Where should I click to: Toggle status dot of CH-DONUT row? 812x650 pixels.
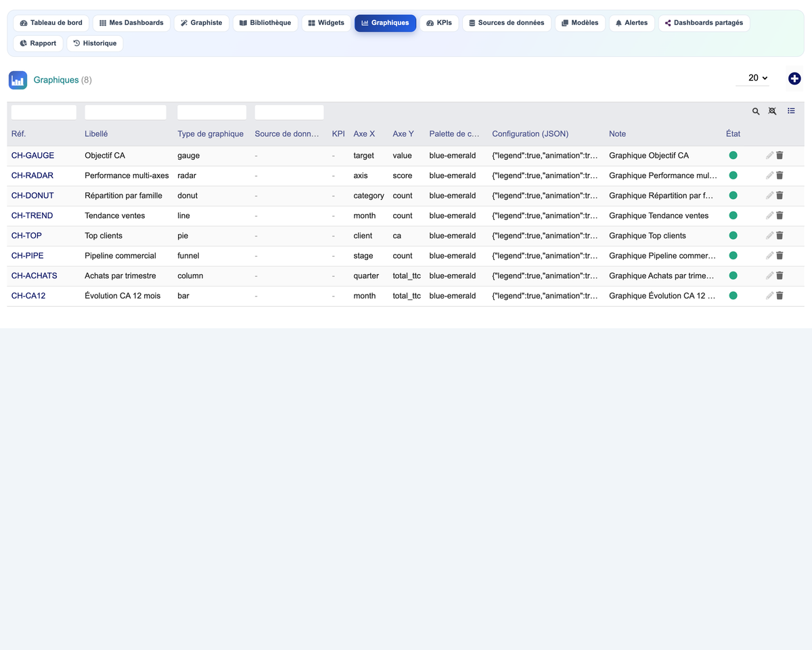(733, 196)
